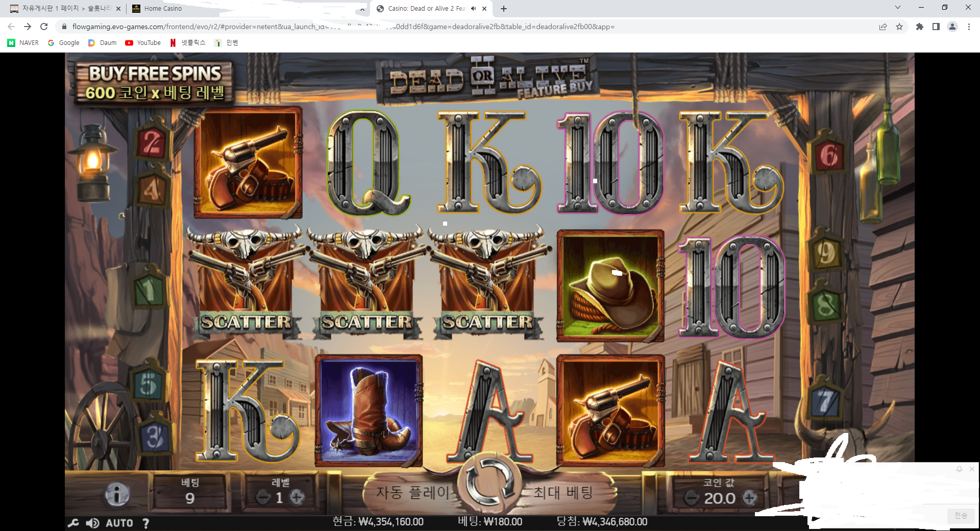Close the Casino Dead or Alive tab
This screenshot has height=531, width=980.
point(484,9)
